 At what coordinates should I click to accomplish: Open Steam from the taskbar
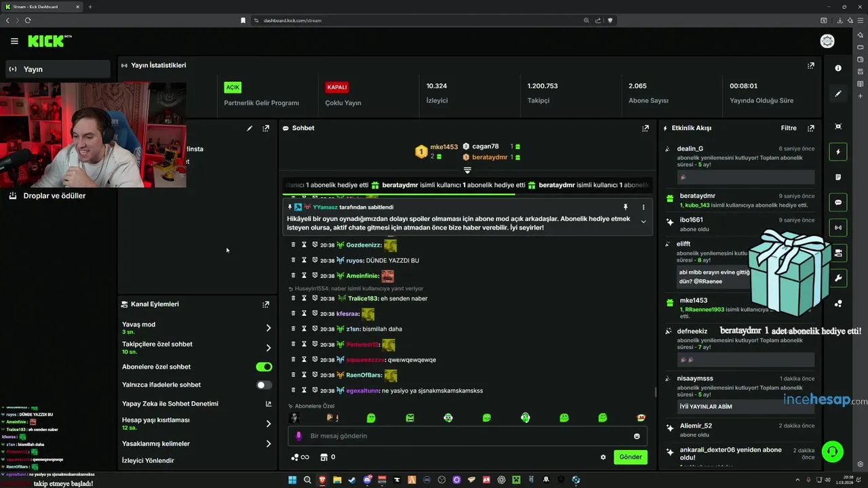352,480
